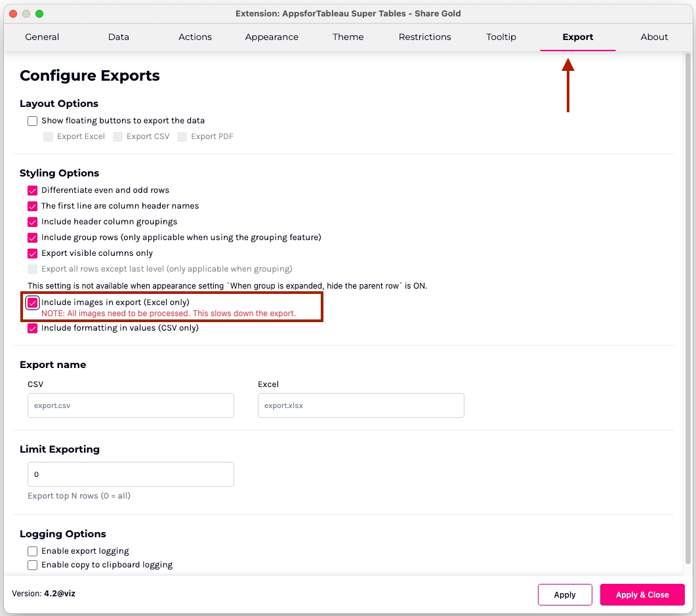The height and width of the screenshot is (616, 696).
Task: Focus the Export top N rows field
Action: pos(131,474)
